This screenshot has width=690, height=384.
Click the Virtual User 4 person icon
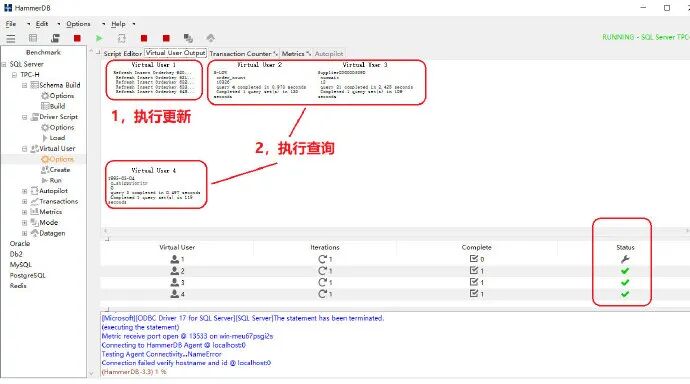click(x=175, y=293)
